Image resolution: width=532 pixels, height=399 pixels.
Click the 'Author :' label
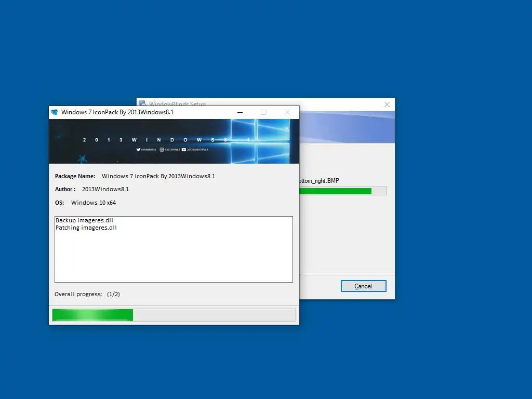(65, 189)
